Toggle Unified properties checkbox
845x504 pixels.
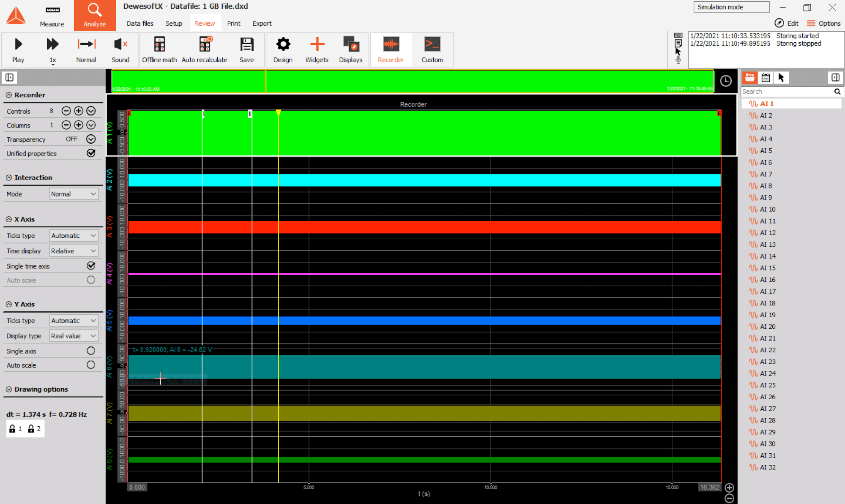pyautogui.click(x=91, y=153)
